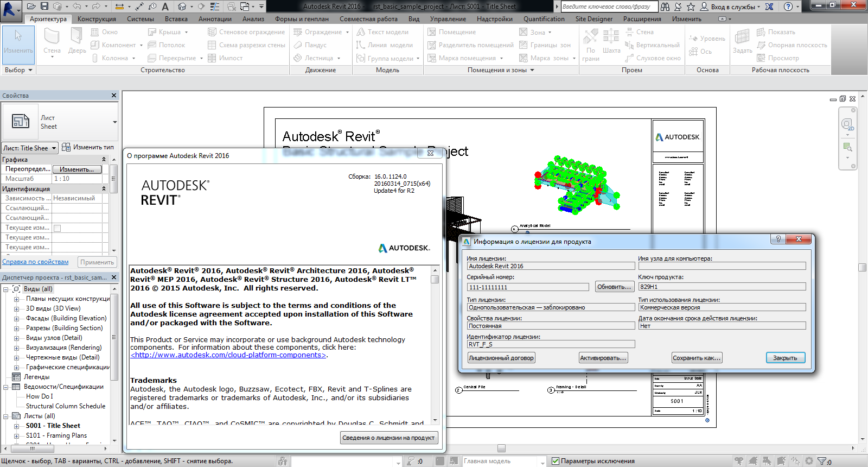This screenshot has height=467, width=868.
Task: Click the Save icon in quick access toolbar
Action: point(44,7)
